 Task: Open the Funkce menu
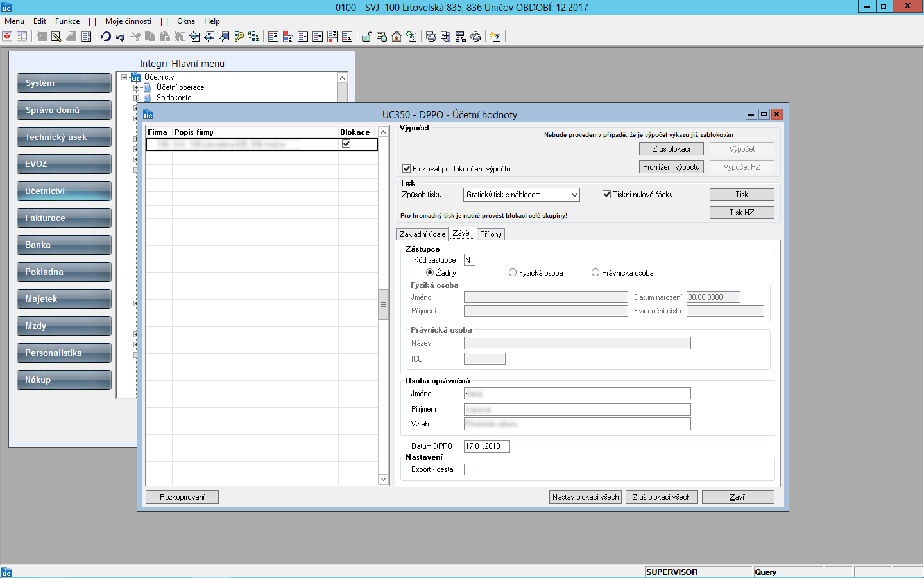pyautogui.click(x=67, y=21)
